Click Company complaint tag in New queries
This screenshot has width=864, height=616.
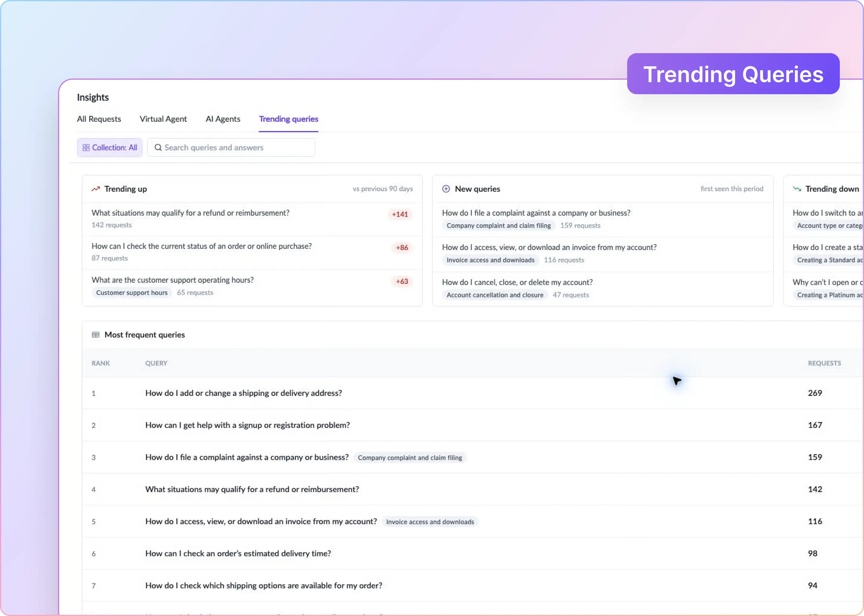(x=498, y=225)
